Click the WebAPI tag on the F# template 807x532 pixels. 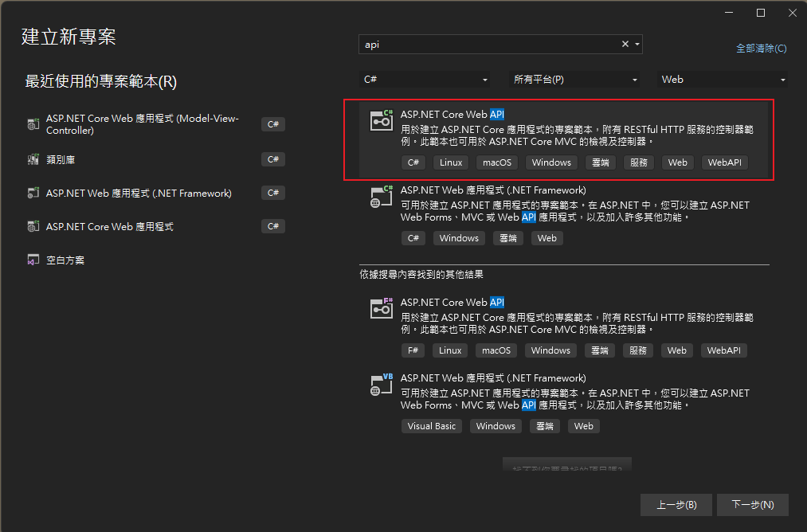pos(723,350)
